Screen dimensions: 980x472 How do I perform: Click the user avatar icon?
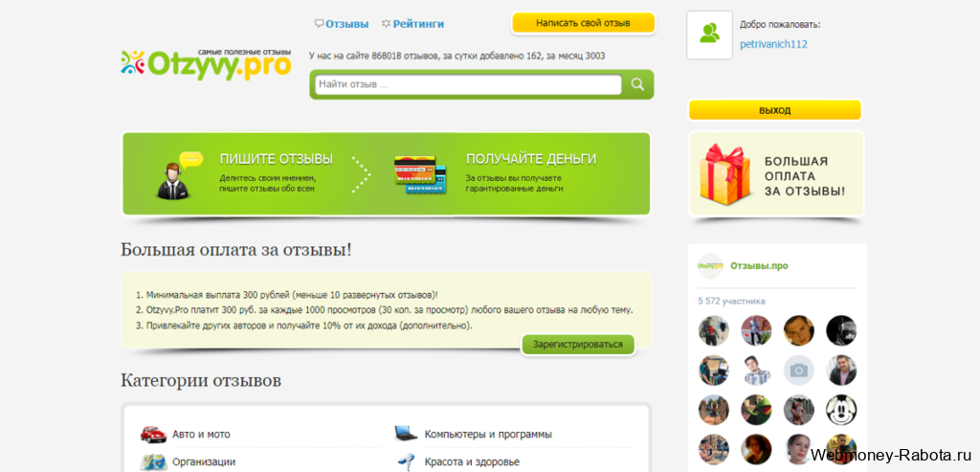(709, 35)
